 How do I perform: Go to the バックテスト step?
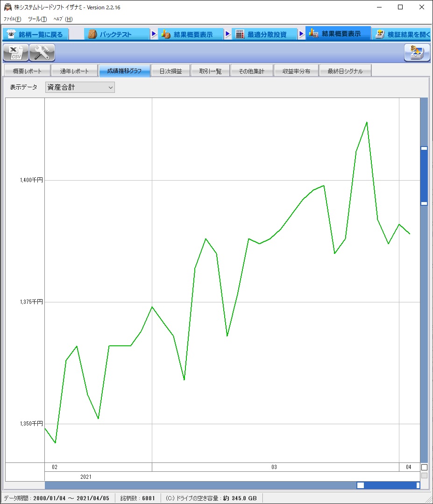[116, 35]
